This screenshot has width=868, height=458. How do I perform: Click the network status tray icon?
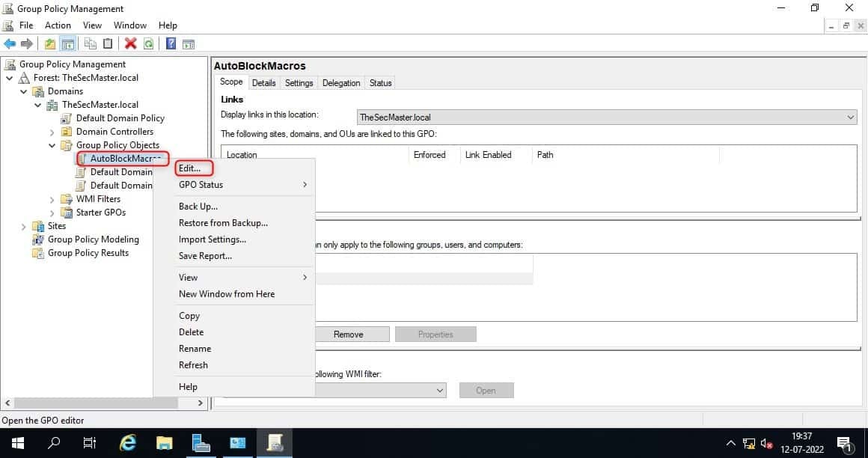(749, 444)
